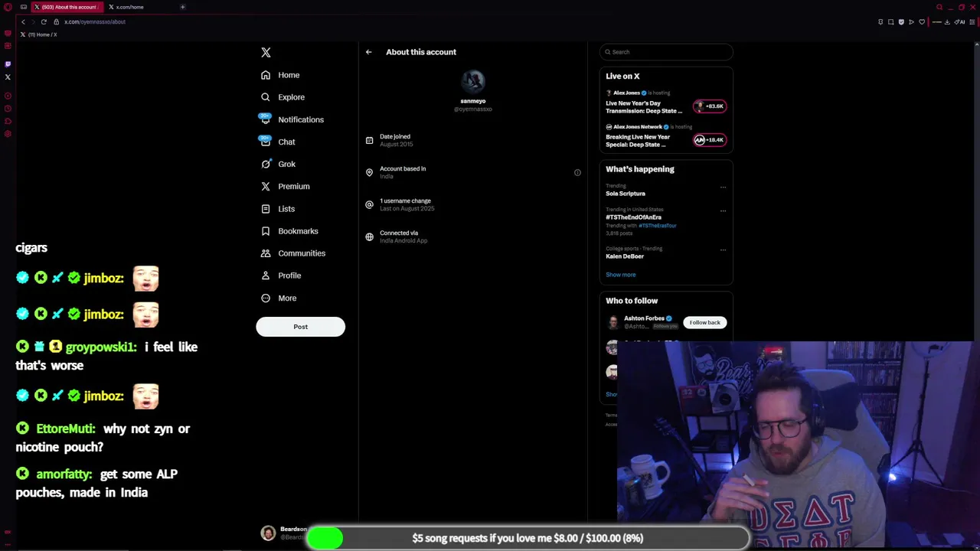Screen dimensions: 980x551
Task: Switch to the About this account browser tab
Action: point(67,7)
